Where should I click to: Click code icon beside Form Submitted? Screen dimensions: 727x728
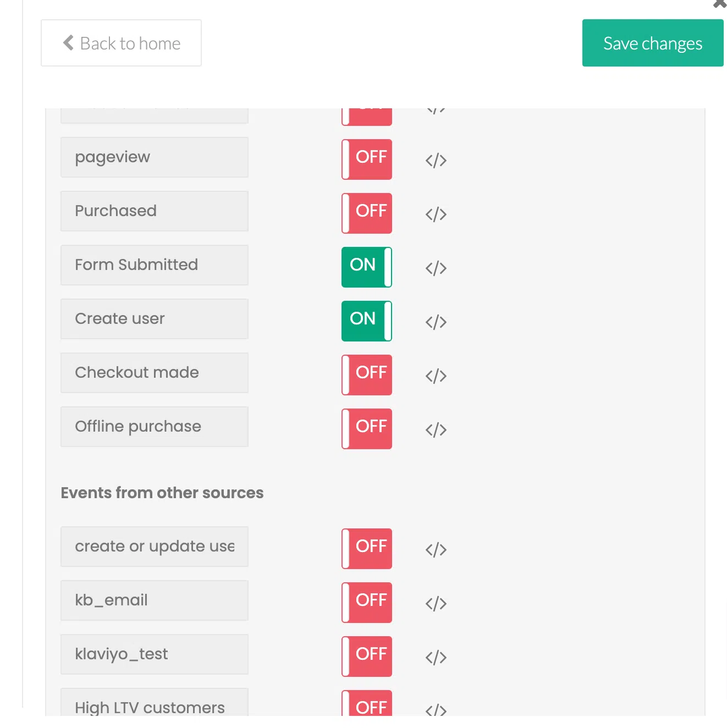(x=436, y=268)
